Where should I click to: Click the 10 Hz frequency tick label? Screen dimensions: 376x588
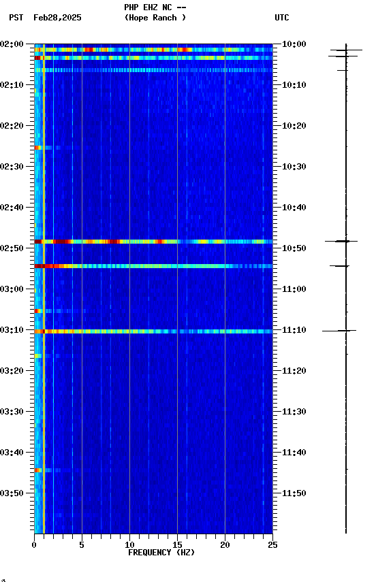point(129,545)
